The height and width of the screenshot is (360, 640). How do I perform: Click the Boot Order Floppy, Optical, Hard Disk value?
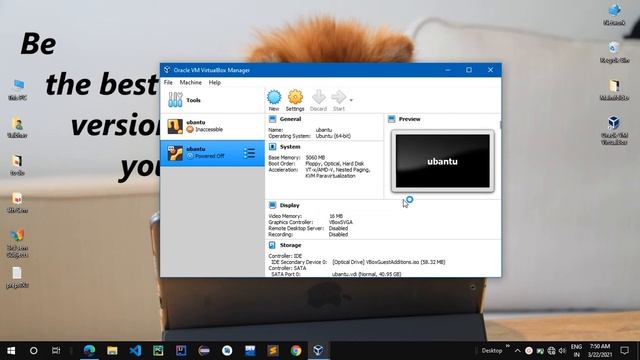coord(335,164)
